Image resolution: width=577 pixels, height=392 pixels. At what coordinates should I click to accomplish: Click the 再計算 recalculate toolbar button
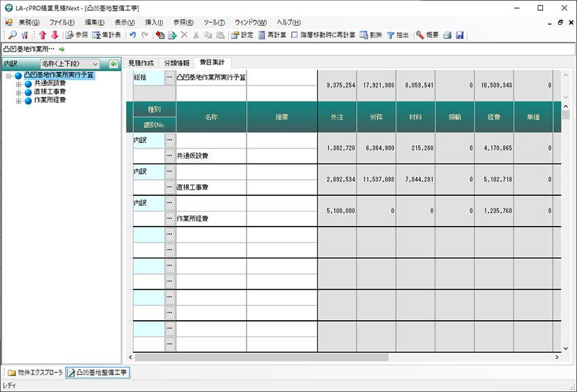coord(273,35)
